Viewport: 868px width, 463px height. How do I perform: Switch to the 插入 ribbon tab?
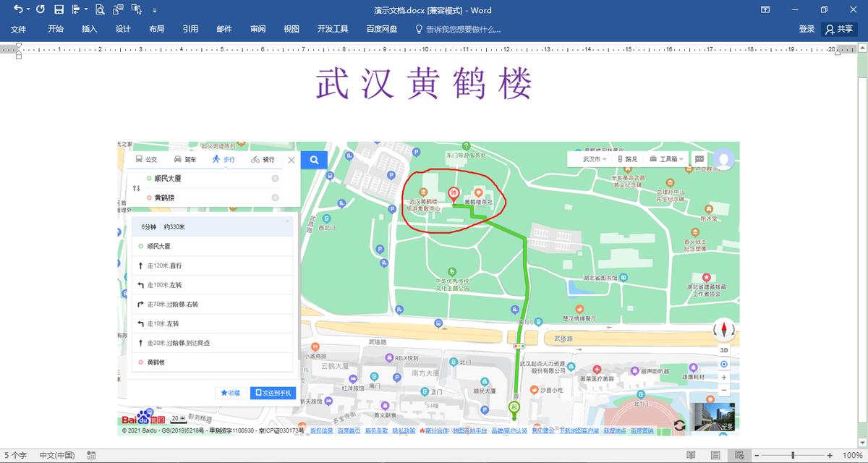click(x=90, y=29)
